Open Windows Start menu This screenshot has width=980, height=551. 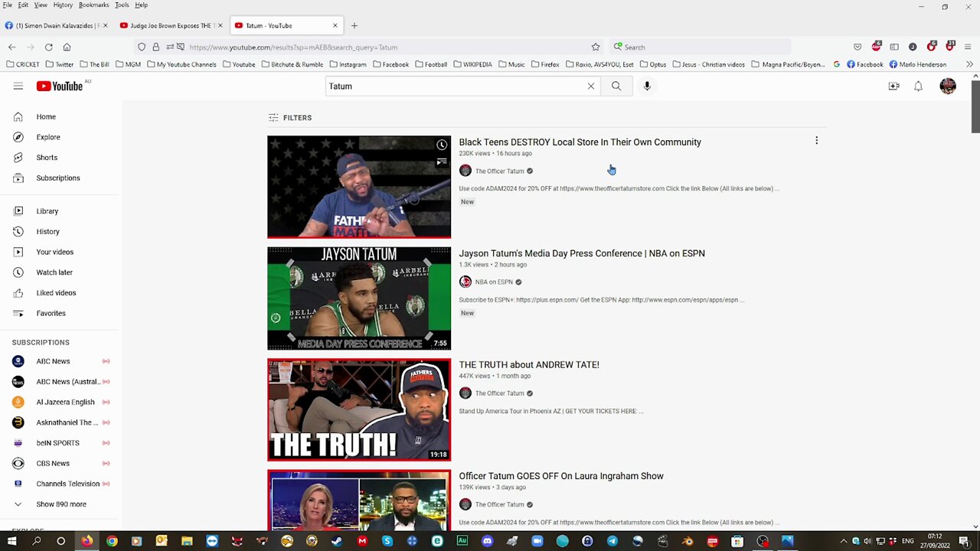point(11,541)
